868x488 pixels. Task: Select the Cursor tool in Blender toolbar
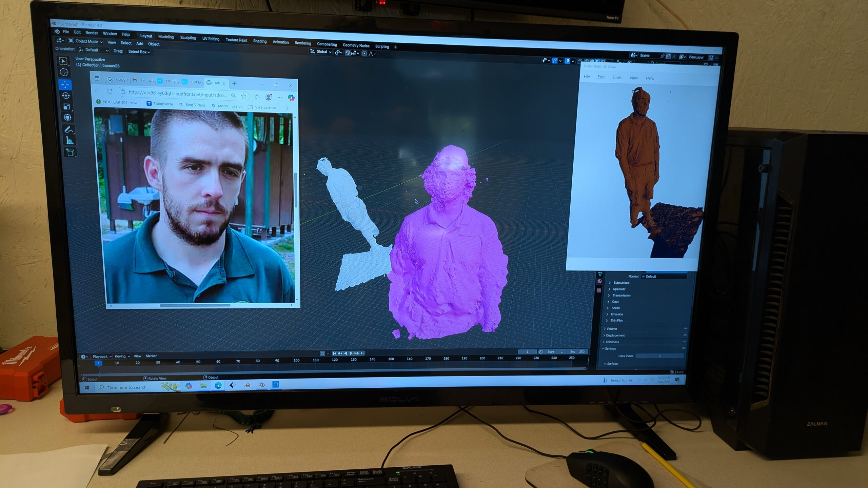coord(64,72)
